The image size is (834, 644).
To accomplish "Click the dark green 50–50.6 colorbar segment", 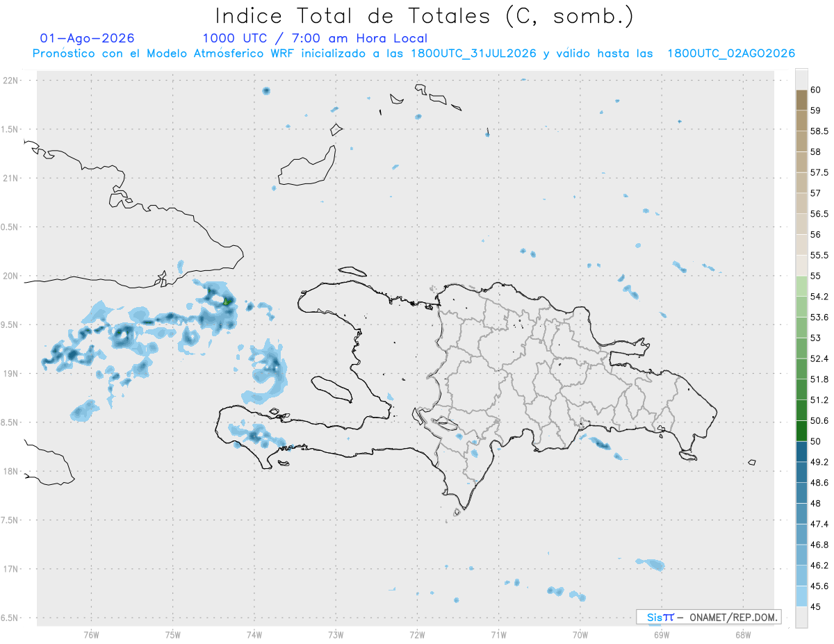I will tap(801, 431).
